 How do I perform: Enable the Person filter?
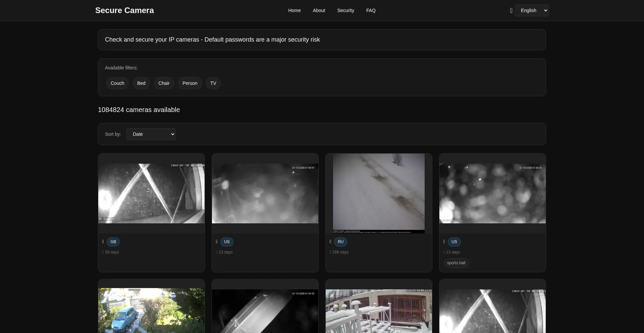(x=190, y=83)
